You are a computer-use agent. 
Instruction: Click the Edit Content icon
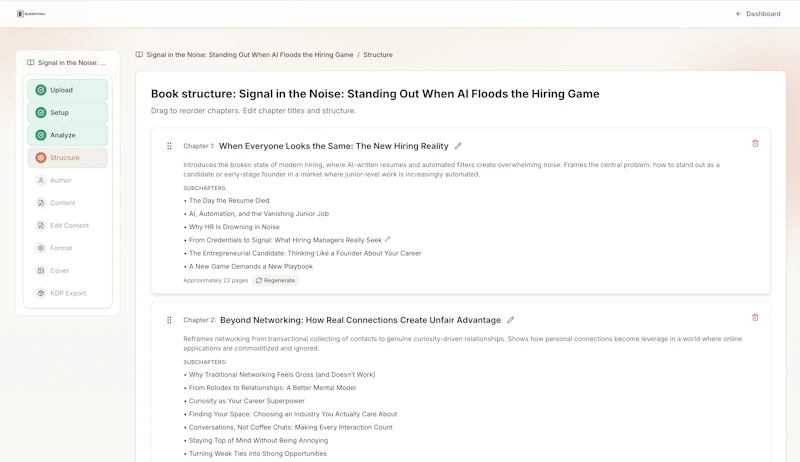(x=41, y=225)
